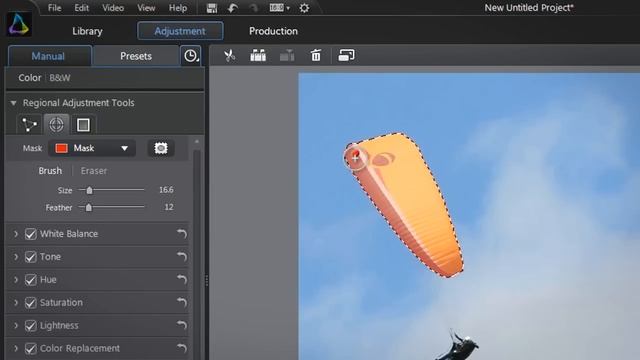
Task: Save the project with the floppy disk icon
Action: point(212,8)
